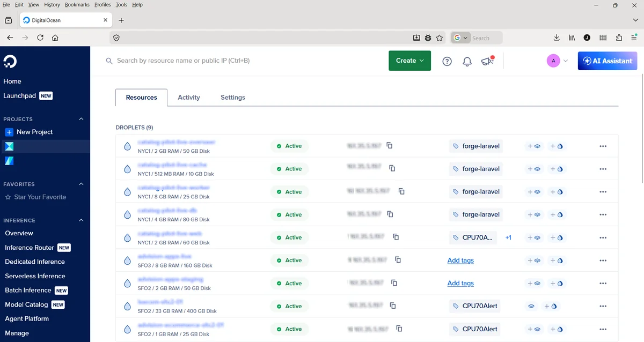
Task: Open the History menu
Action: [52, 4]
